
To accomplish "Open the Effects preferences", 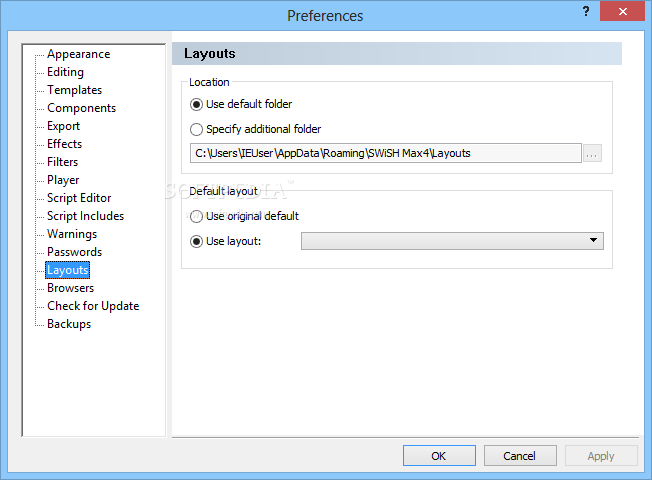I will [x=64, y=144].
